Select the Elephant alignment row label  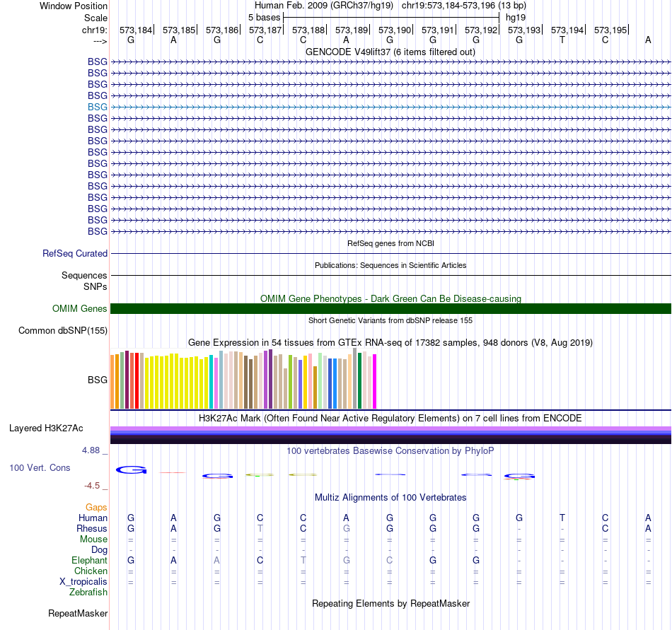[89, 560]
